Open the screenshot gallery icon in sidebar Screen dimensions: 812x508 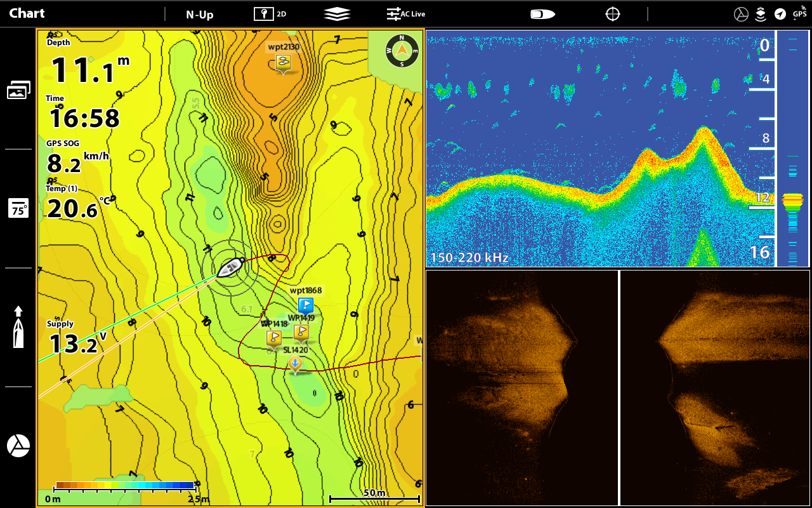pos(18,91)
